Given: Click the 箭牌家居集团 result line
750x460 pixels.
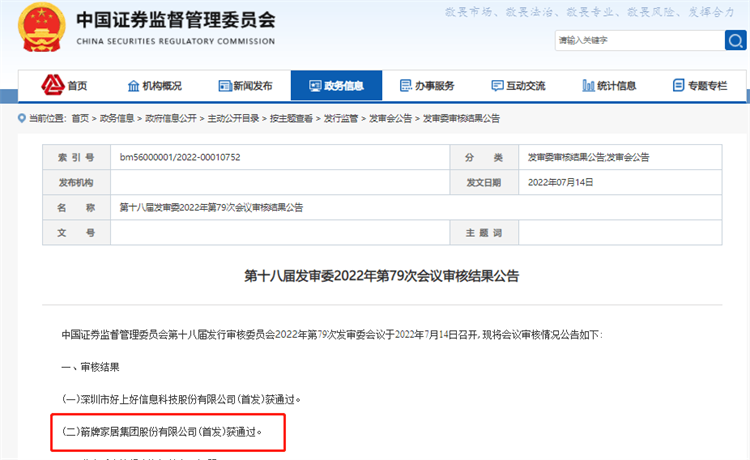Looking at the screenshot, I should click(x=162, y=432).
